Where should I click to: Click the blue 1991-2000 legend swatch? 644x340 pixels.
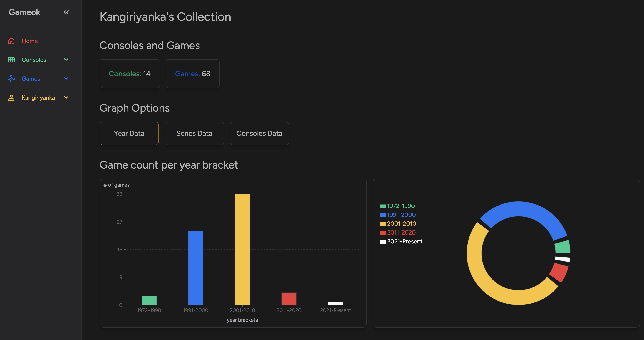pos(383,215)
